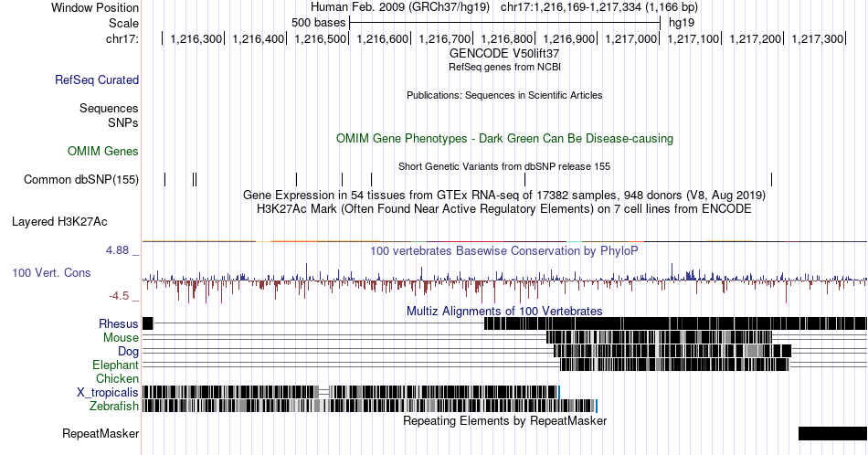Open Multiz Alignments of 100 Vertebrates title
This screenshot has height=455, width=868.
click(x=504, y=311)
